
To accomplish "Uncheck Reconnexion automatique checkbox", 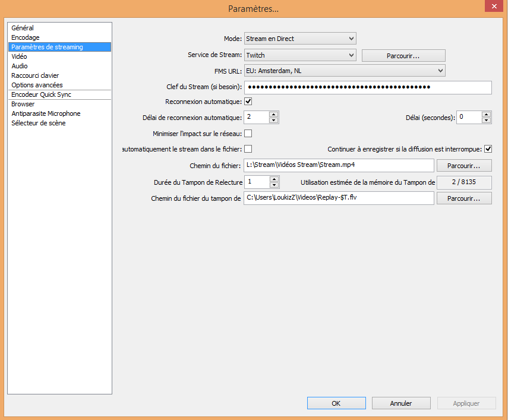I will (x=248, y=102).
